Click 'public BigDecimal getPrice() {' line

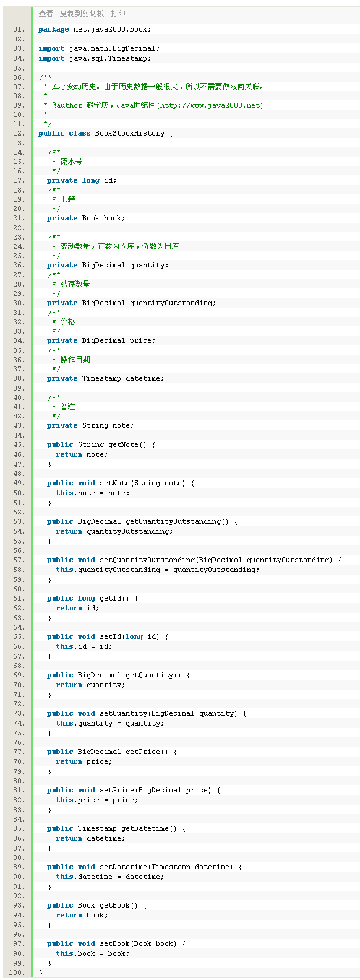(112, 752)
